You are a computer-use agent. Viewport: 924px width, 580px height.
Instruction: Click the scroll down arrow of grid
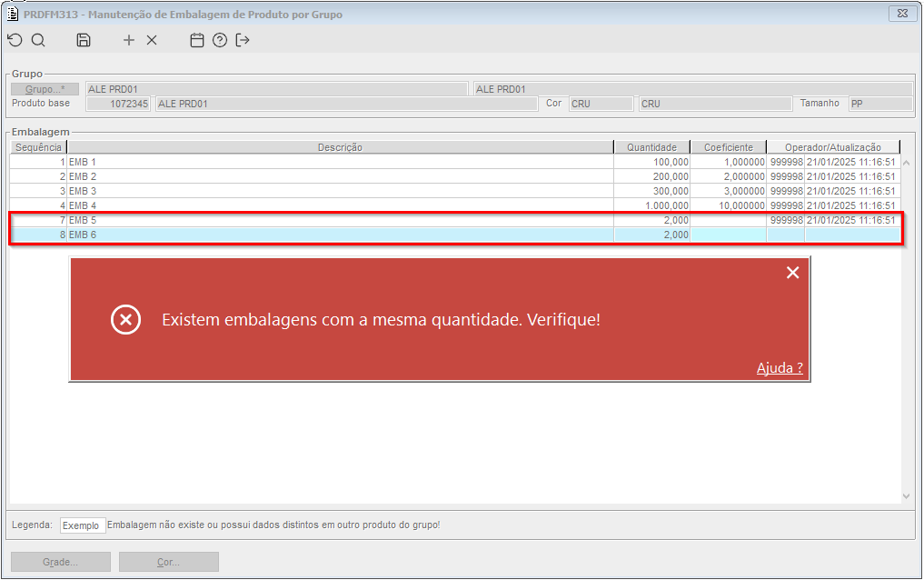[907, 496]
